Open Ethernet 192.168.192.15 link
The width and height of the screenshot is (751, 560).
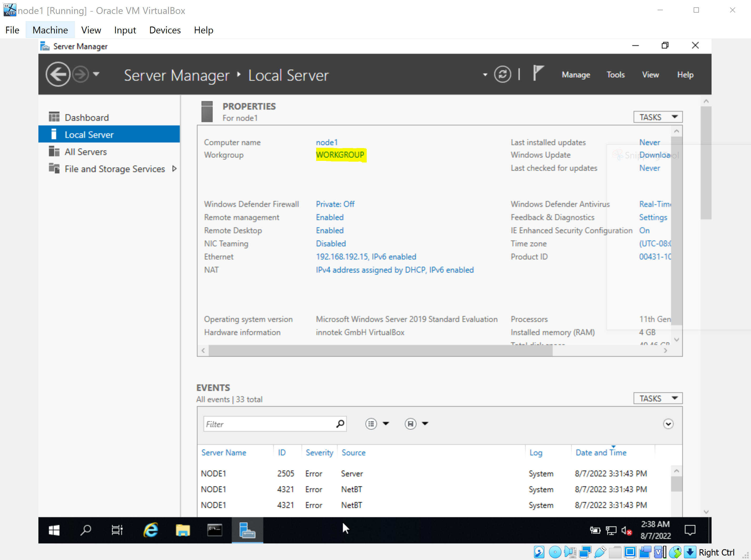366,257
